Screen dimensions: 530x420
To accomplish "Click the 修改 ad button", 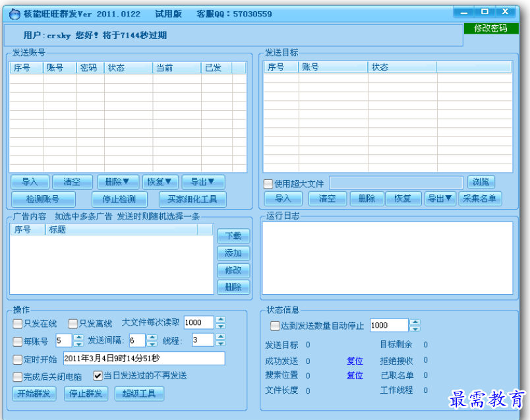I will pos(233,270).
